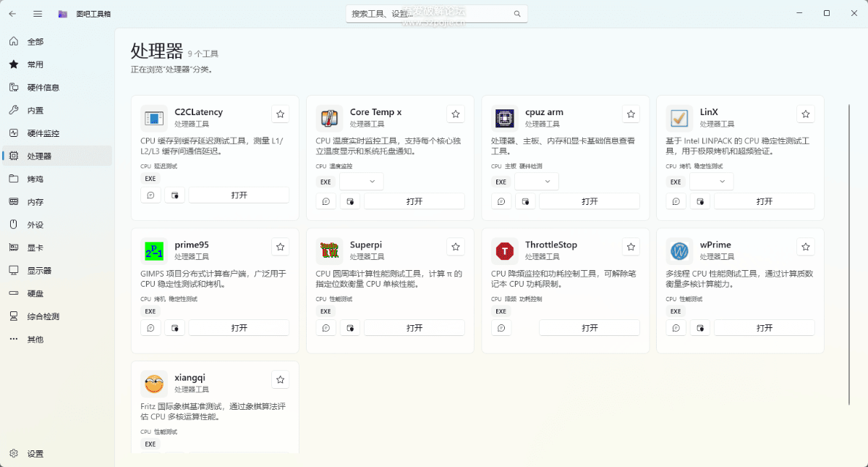Toggle the hamburger navigation menu
Screen dimensions: 868x467
(38, 14)
